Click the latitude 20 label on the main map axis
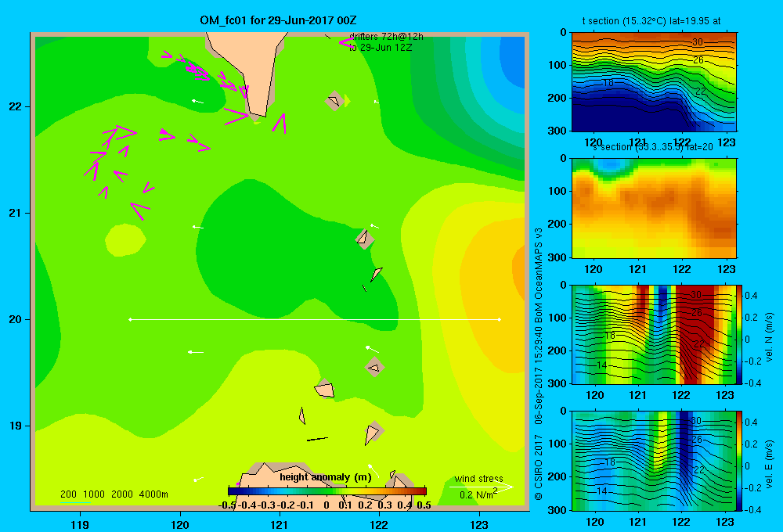The width and height of the screenshot is (783, 532). pyautogui.click(x=16, y=319)
